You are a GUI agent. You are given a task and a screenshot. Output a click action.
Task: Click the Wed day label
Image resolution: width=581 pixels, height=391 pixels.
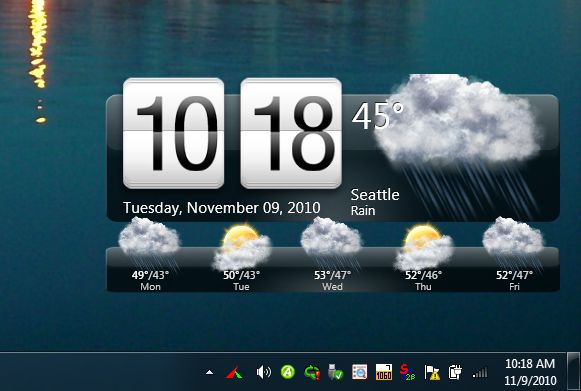tap(332, 286)
